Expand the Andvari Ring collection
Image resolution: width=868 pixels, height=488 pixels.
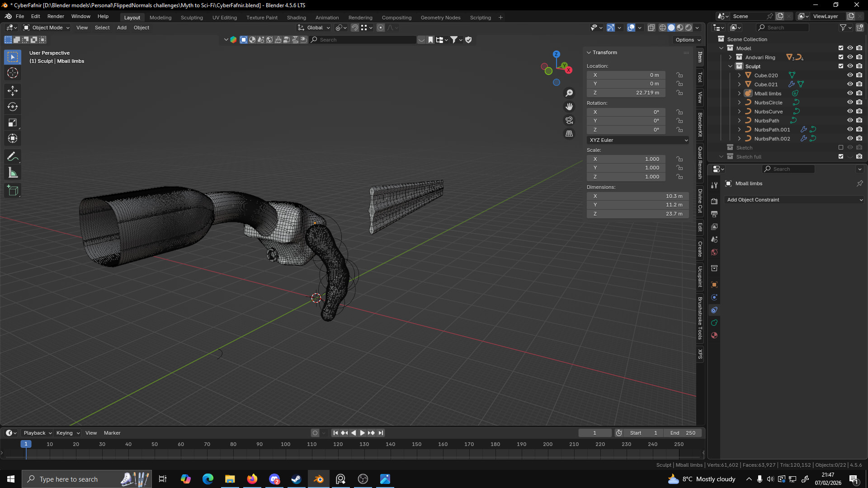(730, 57)
